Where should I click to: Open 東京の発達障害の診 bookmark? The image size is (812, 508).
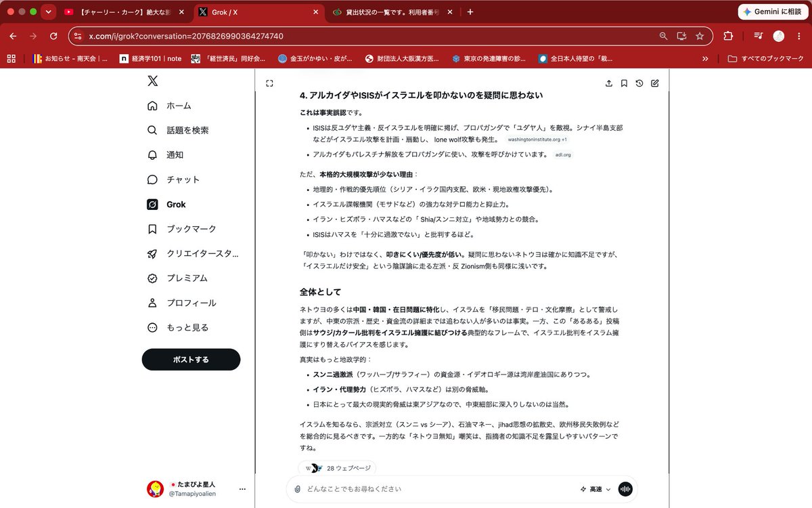point(489,59)
